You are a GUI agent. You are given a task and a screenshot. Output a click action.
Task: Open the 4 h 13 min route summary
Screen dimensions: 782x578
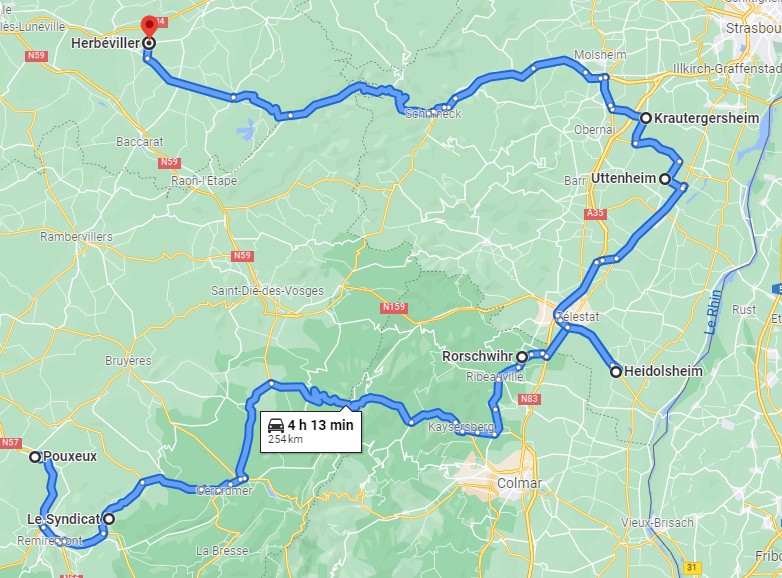[x=311, y=431]
